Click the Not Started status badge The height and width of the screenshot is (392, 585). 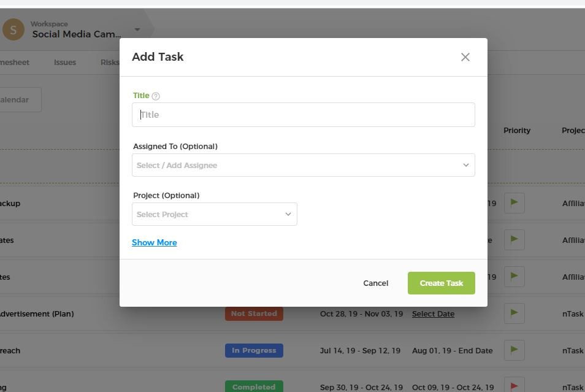point(254,313)
